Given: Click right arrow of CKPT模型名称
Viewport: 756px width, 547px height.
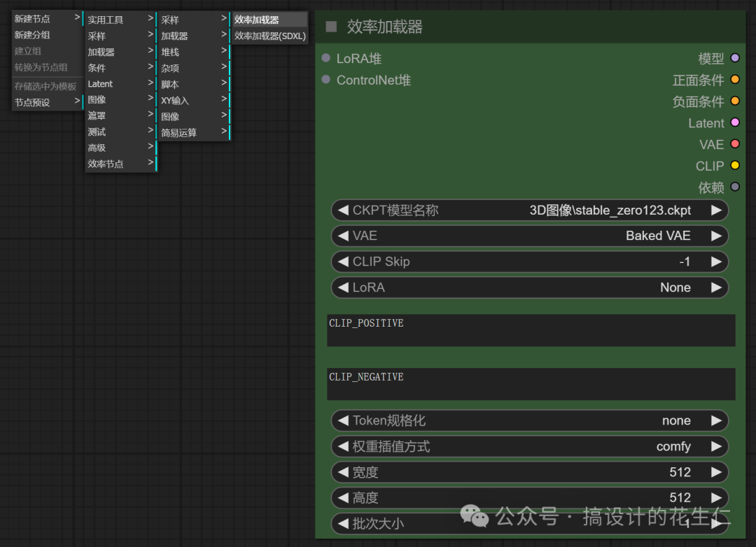Looking at the screenshot, I should (x=717, y=211).
